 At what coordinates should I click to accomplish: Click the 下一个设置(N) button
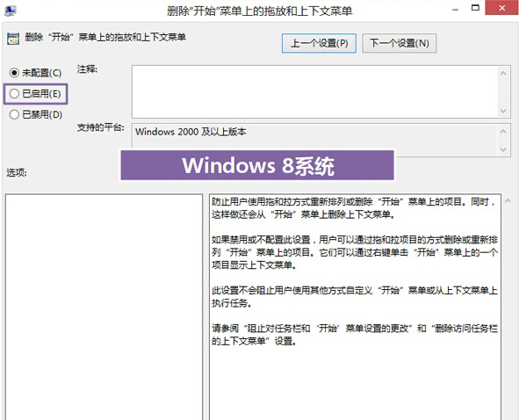[x=399, y=43]
